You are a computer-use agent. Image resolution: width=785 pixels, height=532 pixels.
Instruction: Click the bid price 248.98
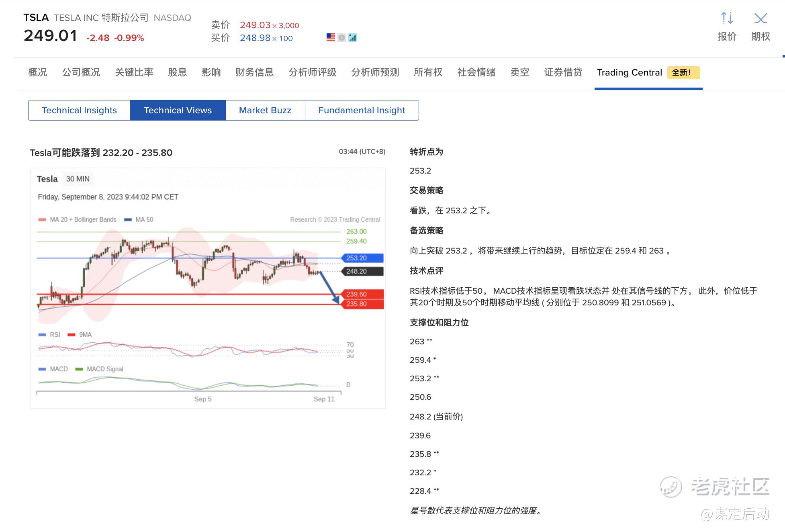pos(255,38)
